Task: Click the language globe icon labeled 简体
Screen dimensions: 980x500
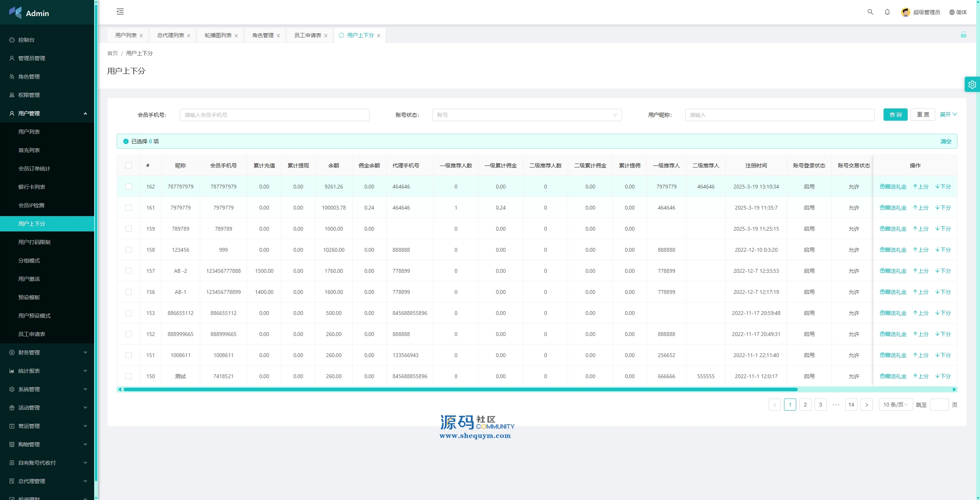Action: point(952,12)
